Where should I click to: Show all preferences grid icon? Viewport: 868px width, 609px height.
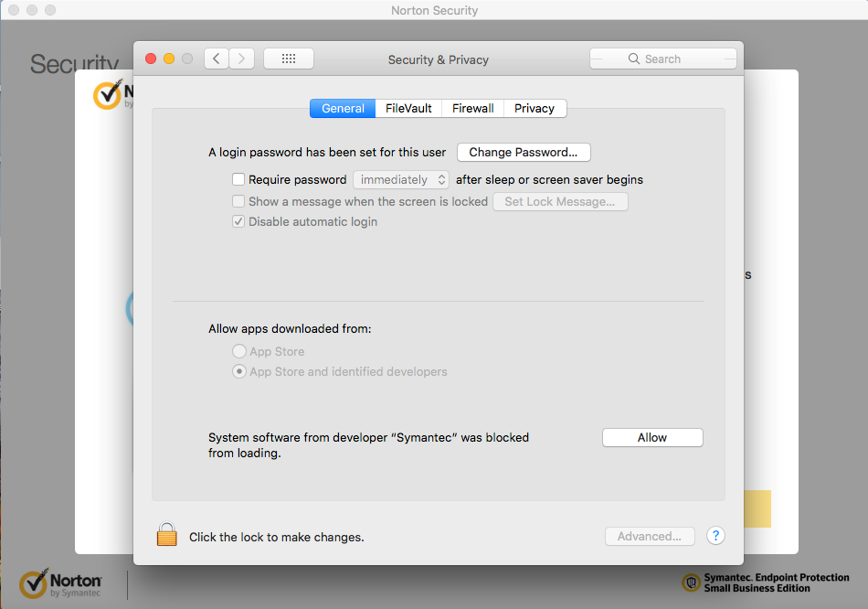pos(289,59)
